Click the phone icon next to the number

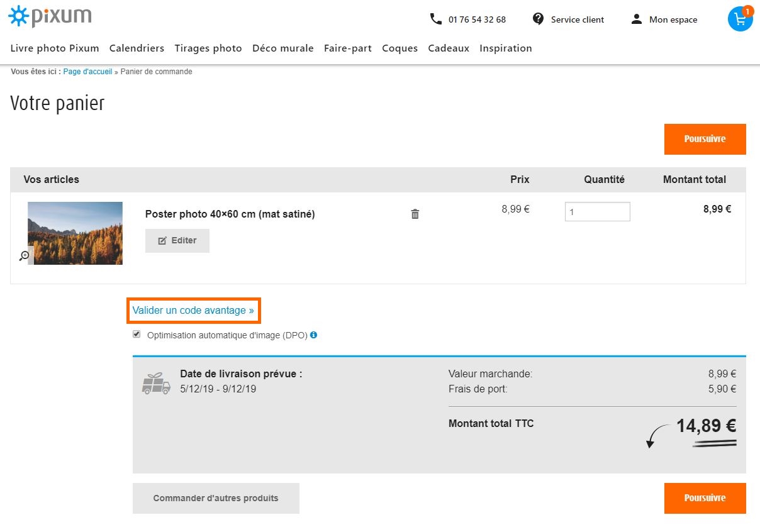435,19
